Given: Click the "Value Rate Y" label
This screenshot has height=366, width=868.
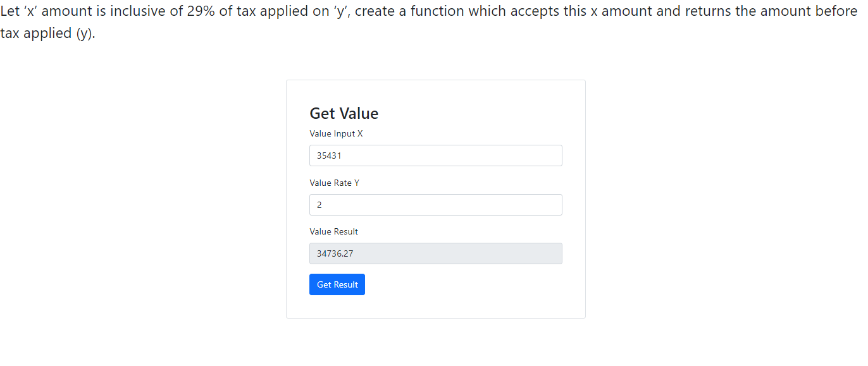Looking at the screenshot, I should tap(334, 183).
